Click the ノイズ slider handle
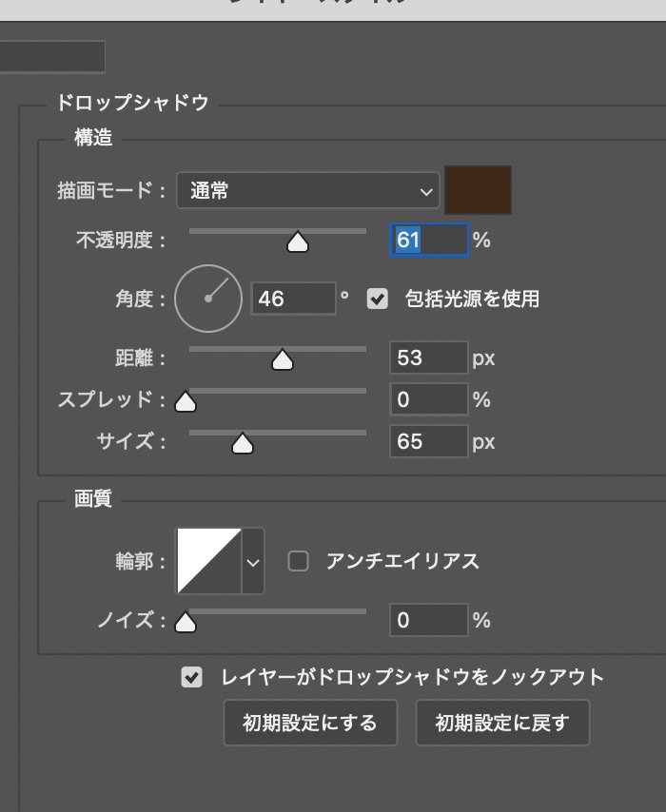This screenshot has width=666, height=812. pos(186,624)
